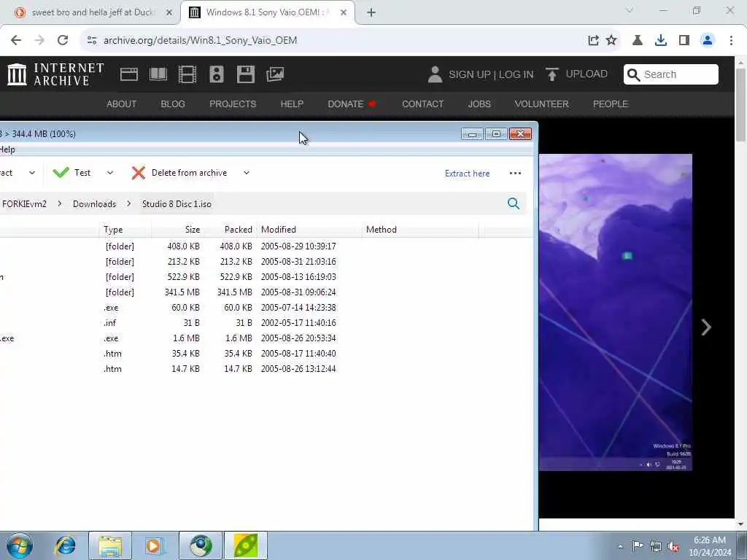Screen dimensions: 747x560
Task: Open the JOBS nav item
Action: 479,104
